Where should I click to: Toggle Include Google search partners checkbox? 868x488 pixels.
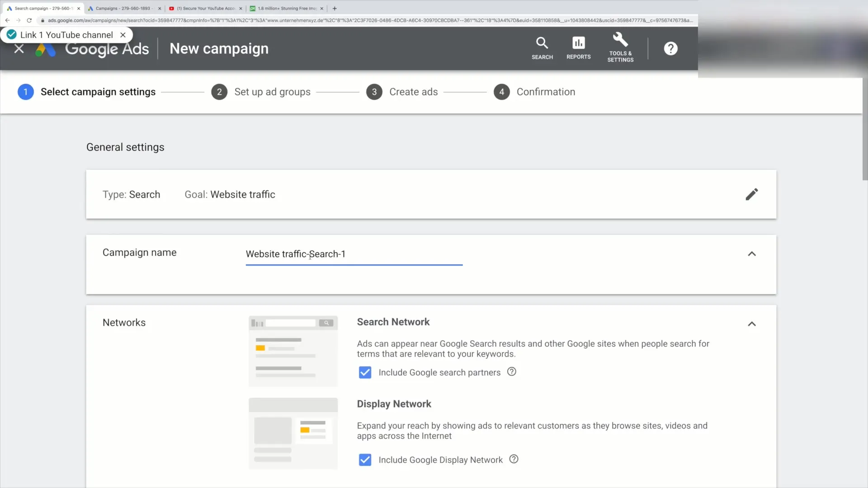364,372
